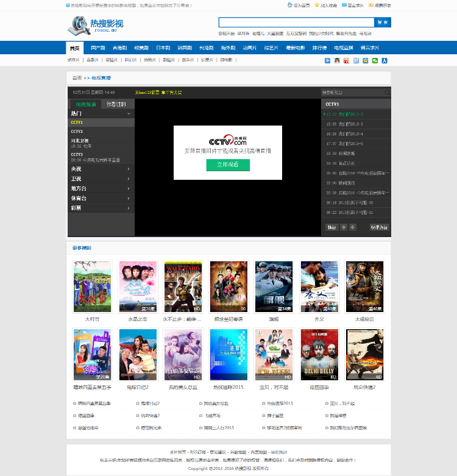Collapse the 热门 channel group
This screenshot has height=476, width=457.
pos(101,113)
